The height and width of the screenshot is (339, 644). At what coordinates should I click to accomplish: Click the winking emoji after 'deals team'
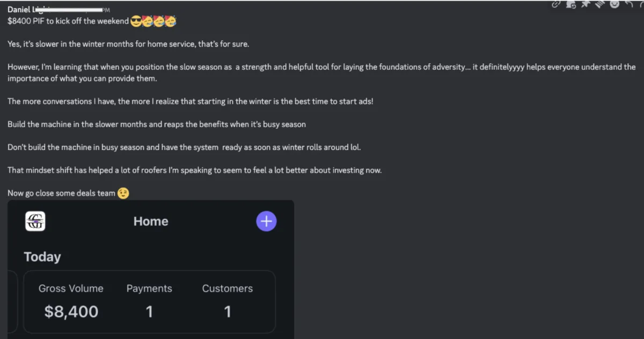click(123, 193)
